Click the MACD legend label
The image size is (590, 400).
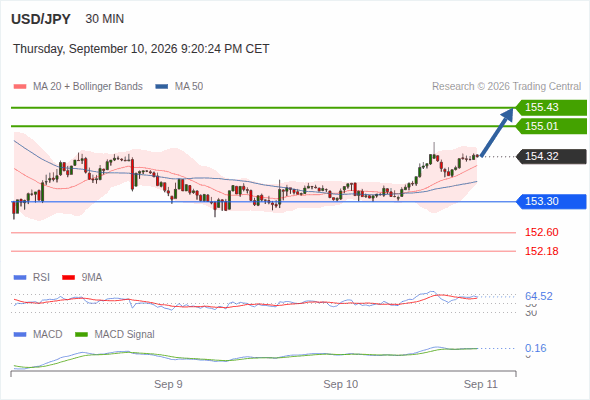[48, 335]
